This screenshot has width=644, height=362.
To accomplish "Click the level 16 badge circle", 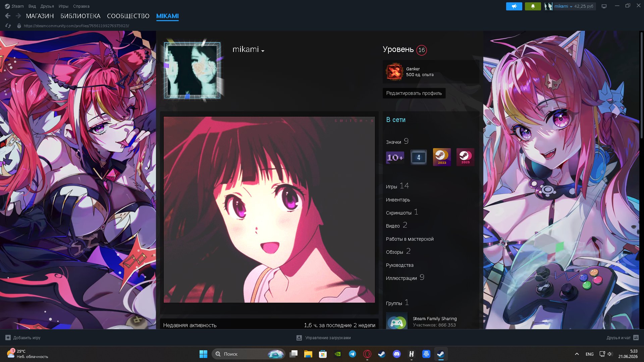I will 422,50.
